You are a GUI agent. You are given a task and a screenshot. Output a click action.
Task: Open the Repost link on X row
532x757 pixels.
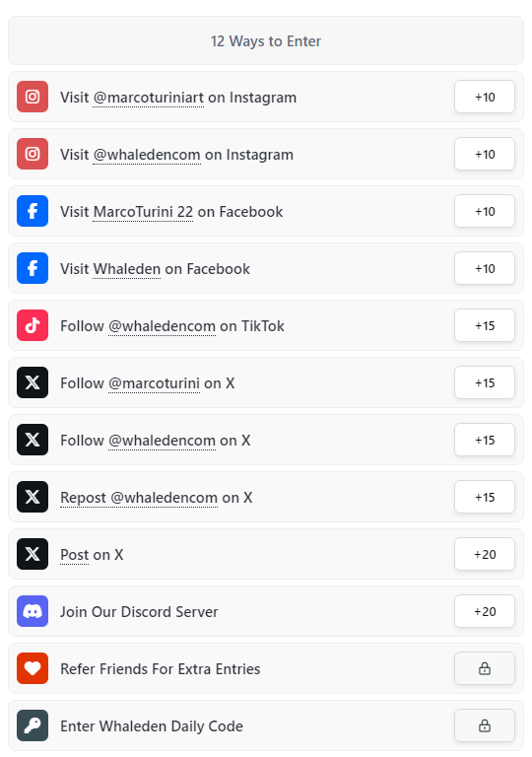coord(83,498)
